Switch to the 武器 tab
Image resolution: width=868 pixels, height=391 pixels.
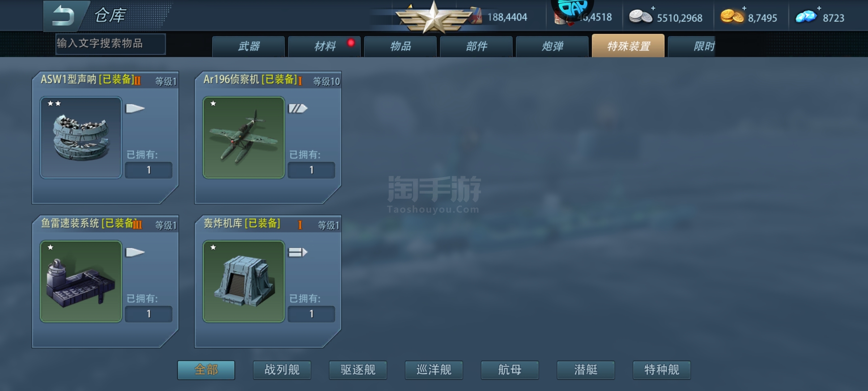click(248, 46)
